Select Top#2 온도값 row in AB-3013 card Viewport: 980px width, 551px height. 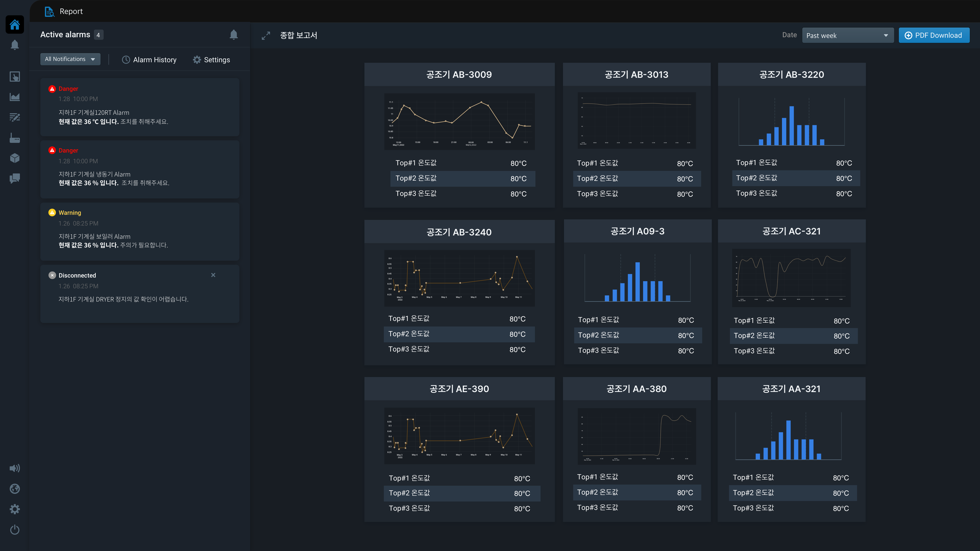click(x=637, y=179)
